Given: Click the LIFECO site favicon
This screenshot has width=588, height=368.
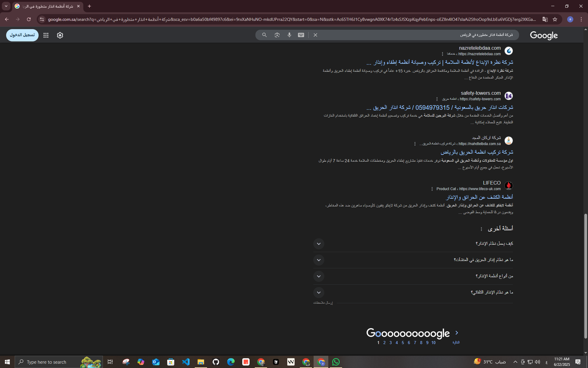Looking at the screenshot, I should 509,185.
